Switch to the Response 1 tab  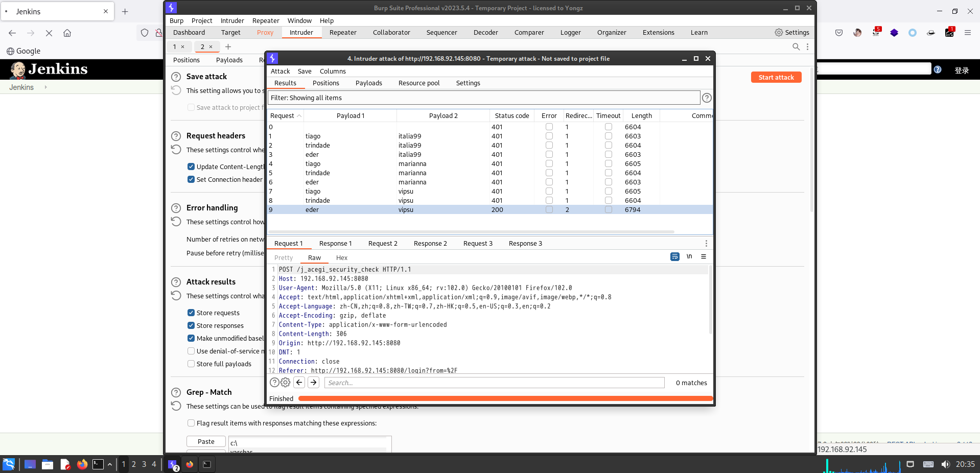coord(335,244)
